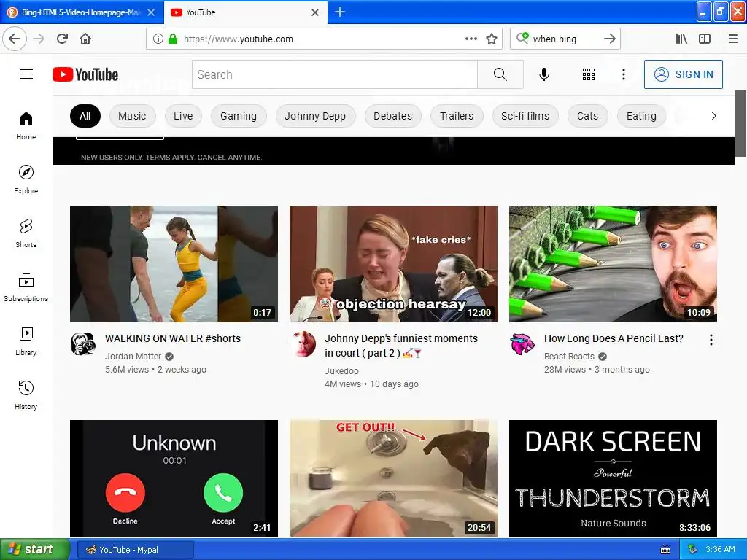Play the GET OUT bathtub thumbnail
Screen dimensions: 747x560
tap(393, 478)
